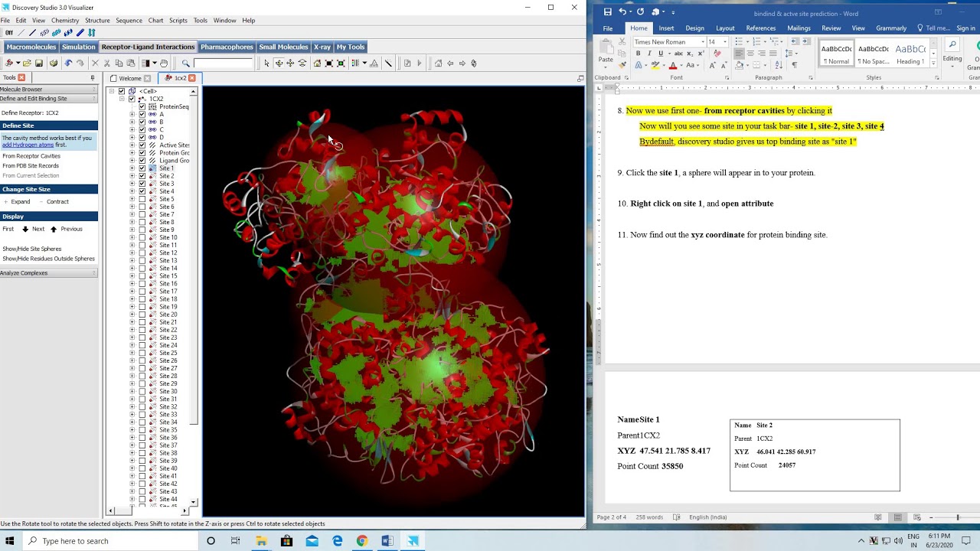The width and height of the screenshot is (980, 551).
Task: Click the add Hydrogen atoms link
Action: click(28, 145)
